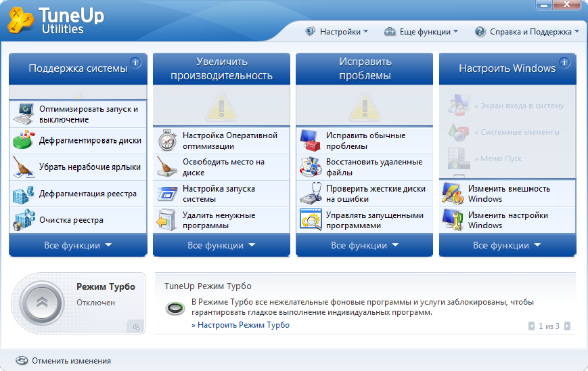This screenshot has width=588, height=371.
Task: Click the Восстановить удаленные файлы label
Action: pos(374,167)
